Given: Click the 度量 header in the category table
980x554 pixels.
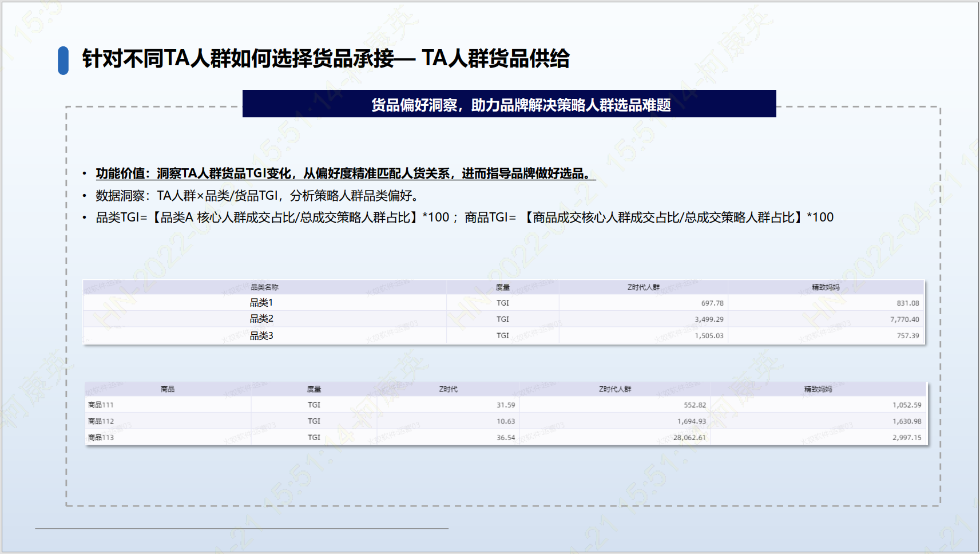Looking at the screenshot, I should coord(502,287).
